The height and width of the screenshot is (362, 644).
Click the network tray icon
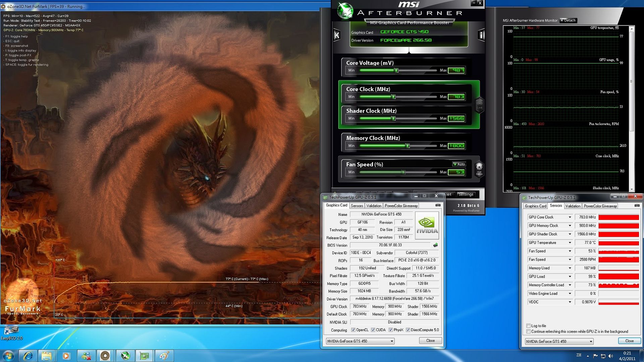coord(603,356)
